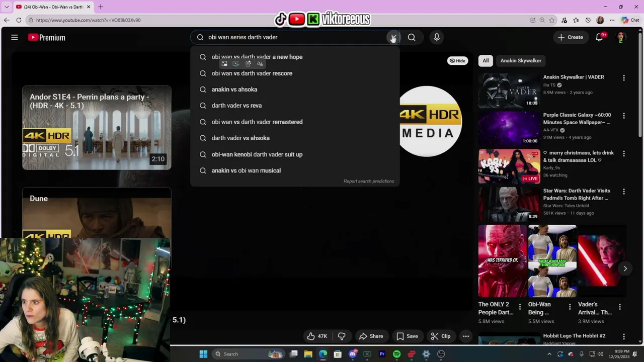The height and width of the screenshot is (362, 644).
Task: Open the Copilot Chat button
Action: (x=630, y=20)
